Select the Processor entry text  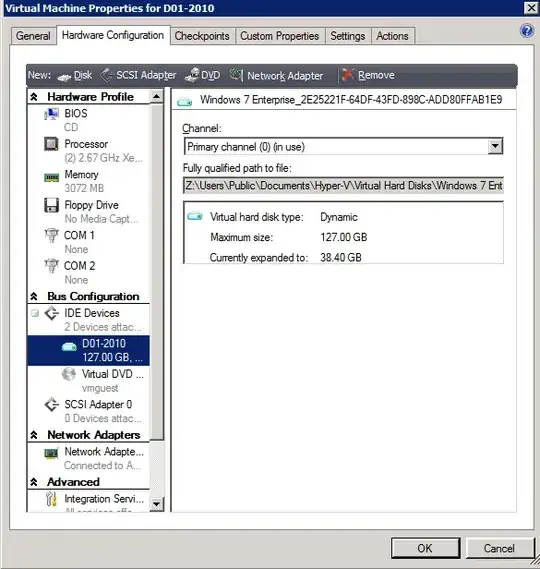[86, 144]
